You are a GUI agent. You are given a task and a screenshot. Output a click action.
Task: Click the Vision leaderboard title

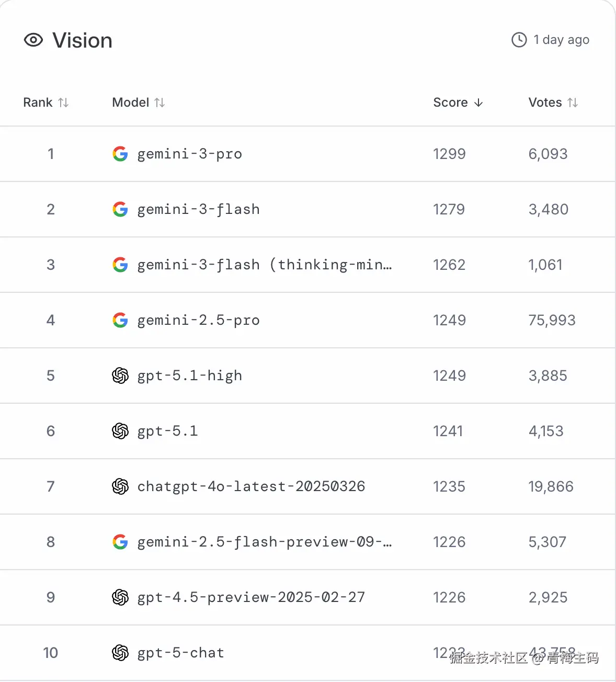[82, 40]
